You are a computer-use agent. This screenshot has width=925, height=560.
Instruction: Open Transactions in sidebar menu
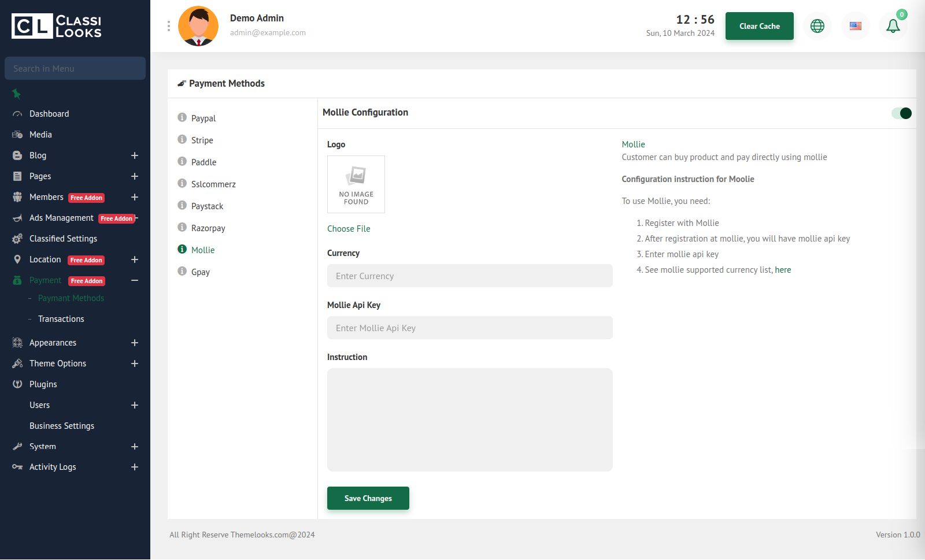point(61,319)
